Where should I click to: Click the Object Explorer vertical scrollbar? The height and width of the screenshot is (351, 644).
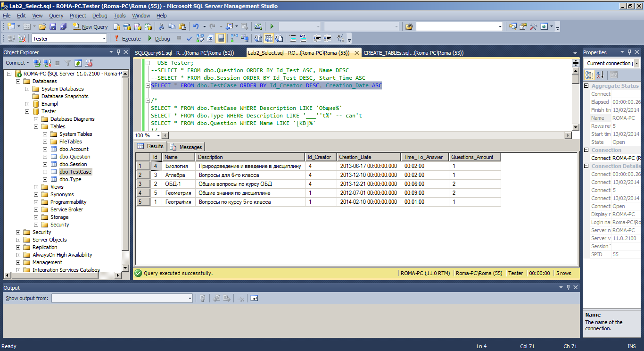click(x=125, y=170)
